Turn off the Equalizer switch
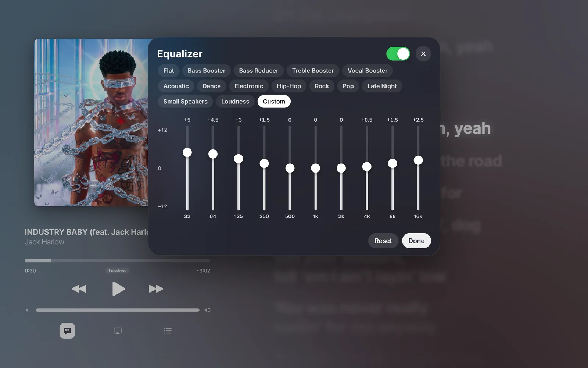This screenshot has width=588, height=368. [x=398, y=54]
